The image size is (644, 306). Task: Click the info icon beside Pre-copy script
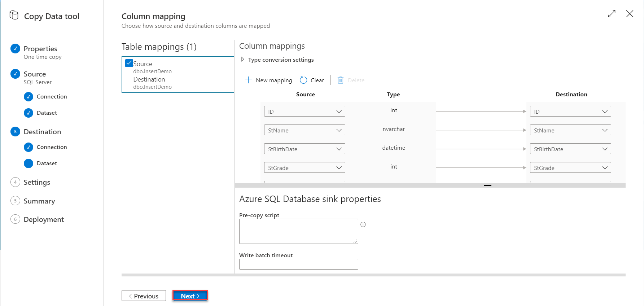pos(363,224)
